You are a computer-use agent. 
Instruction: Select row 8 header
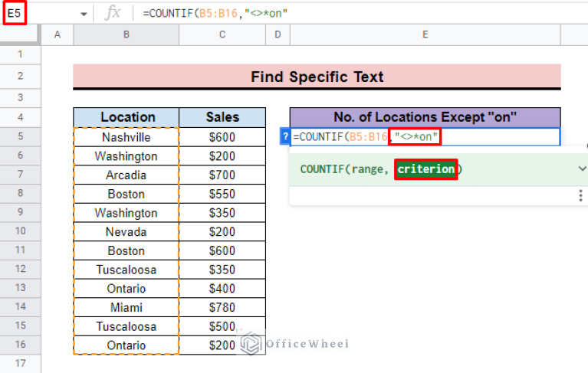click(x=20, y=194)
